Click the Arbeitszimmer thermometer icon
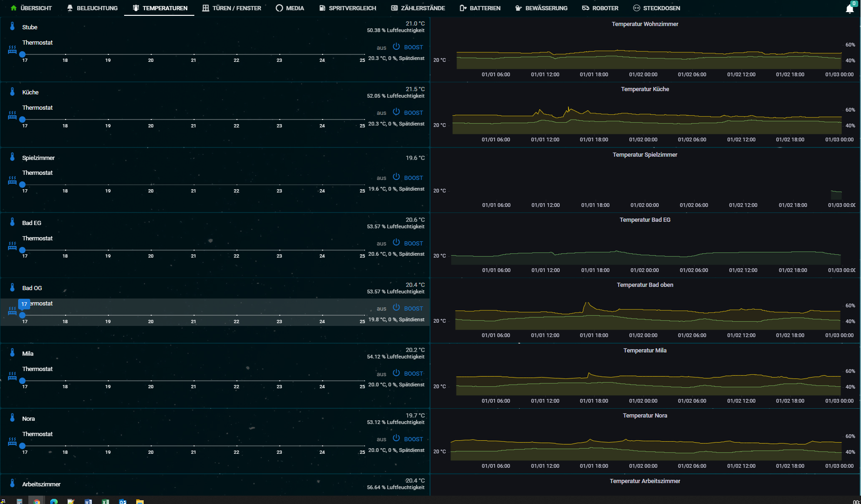This screenshot has height=504, width=861. click(x=13, y=484)
